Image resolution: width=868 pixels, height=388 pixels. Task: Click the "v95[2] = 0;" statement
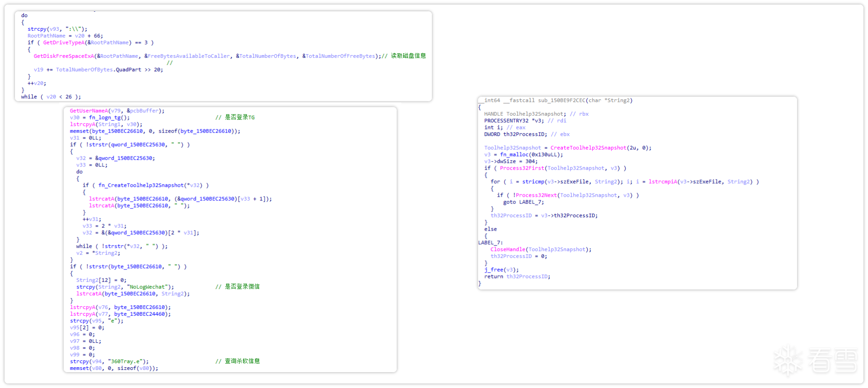tap(87, 328)
